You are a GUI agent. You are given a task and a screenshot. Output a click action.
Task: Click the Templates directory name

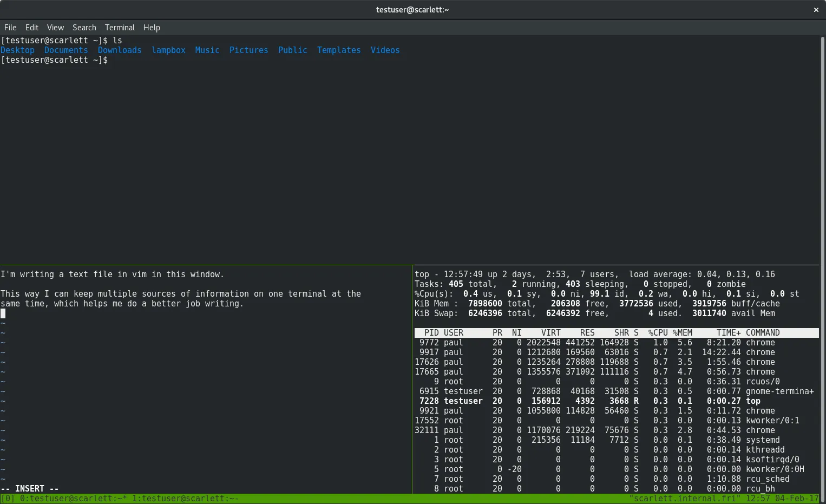coord(338,50)
